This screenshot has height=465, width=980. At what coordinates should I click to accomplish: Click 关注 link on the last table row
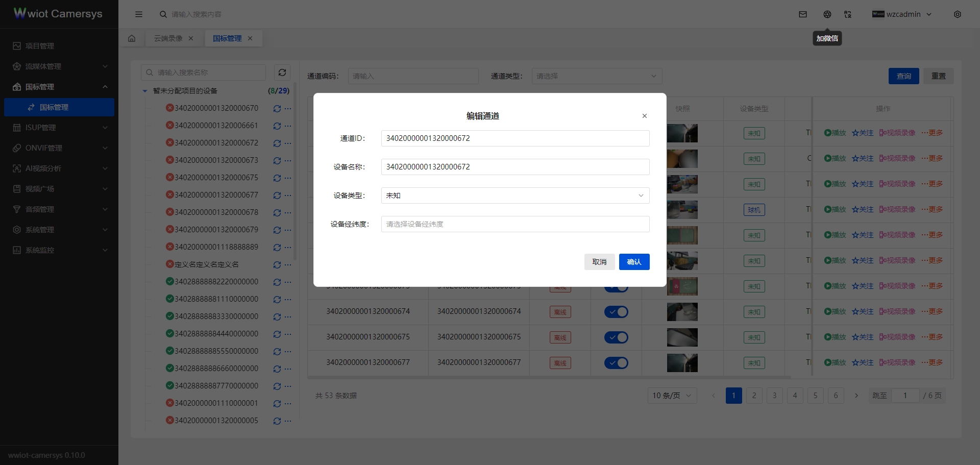(x=862, y=363)
